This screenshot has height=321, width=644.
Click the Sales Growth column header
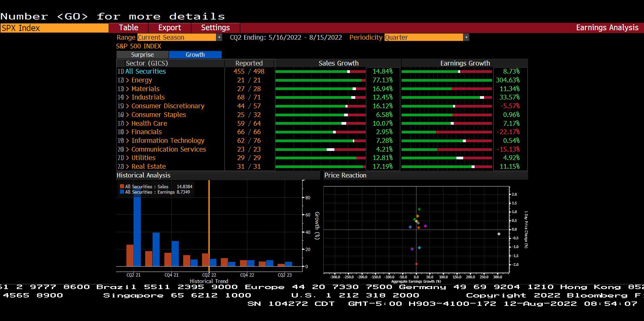(x=338, y=63)
